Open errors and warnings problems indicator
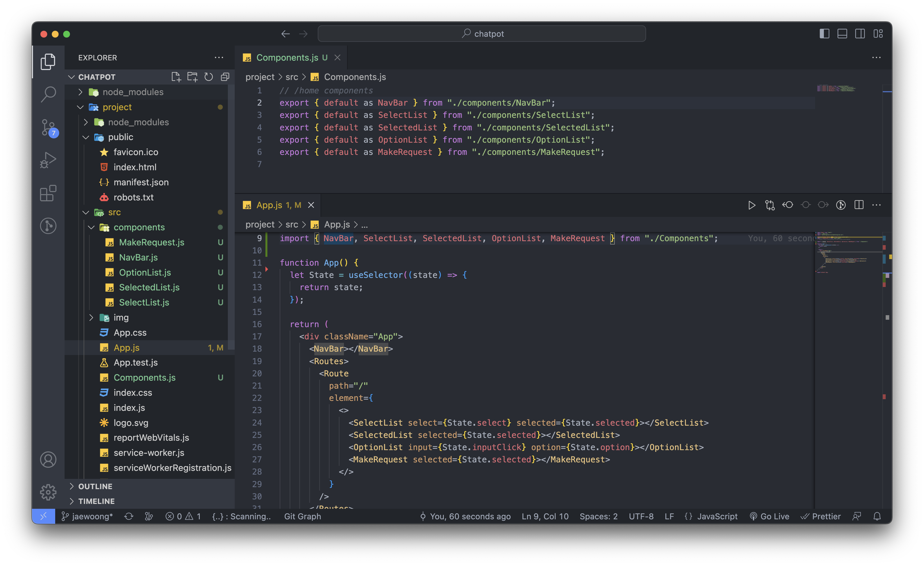The image size is (924, 566). (183, 516)
